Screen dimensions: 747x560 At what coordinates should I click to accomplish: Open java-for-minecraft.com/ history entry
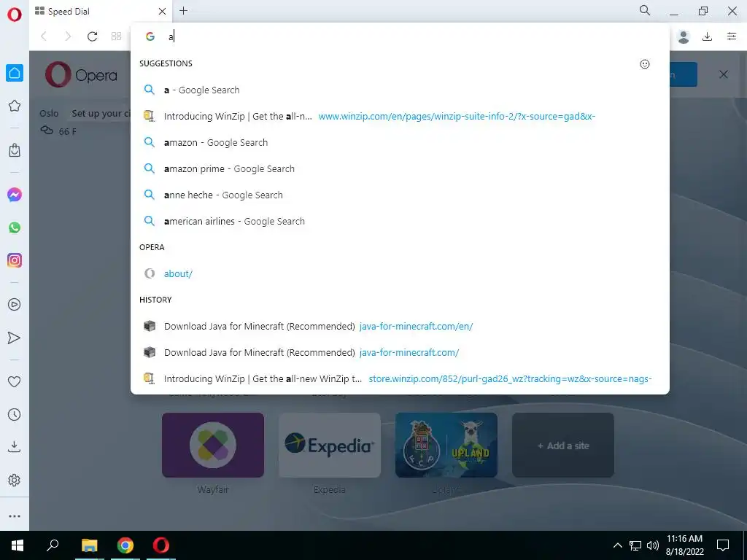pyautogui.click(x=400, y=352)
